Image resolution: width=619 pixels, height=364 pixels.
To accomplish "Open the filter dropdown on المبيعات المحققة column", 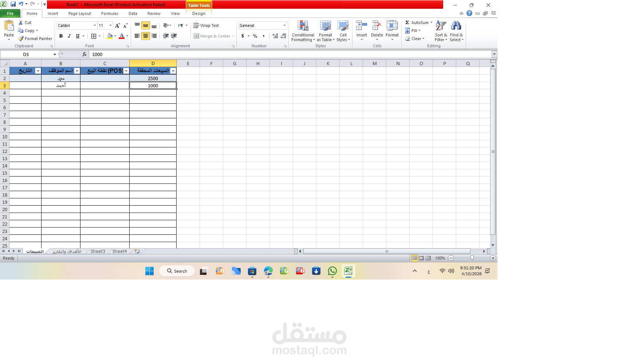I will pyautogui.click(x=174, y=71).
